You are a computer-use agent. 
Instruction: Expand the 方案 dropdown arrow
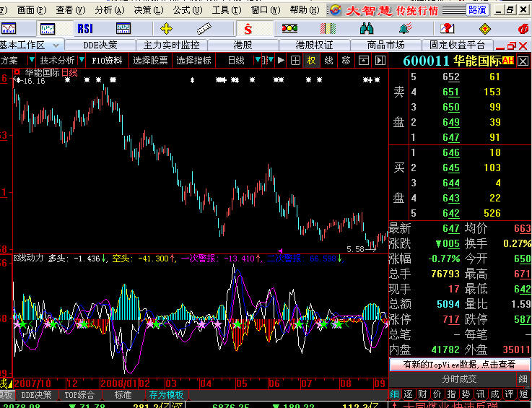coord(32,60)
